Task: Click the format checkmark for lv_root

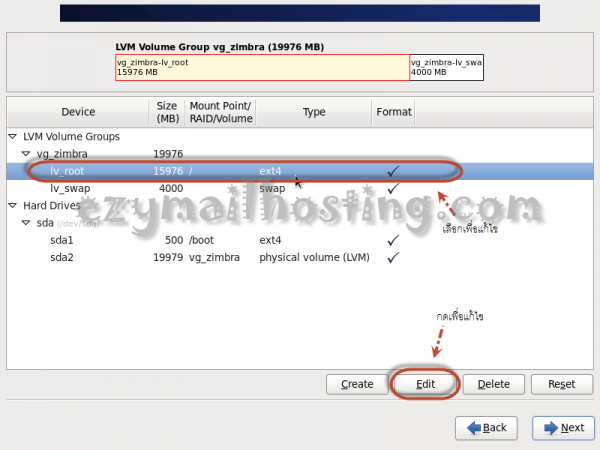Action: 393,171
